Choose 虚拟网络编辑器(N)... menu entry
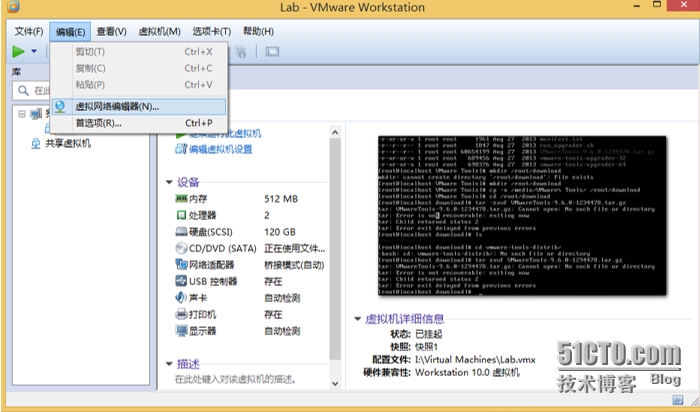The image size is (700, 412). (138, 107)
